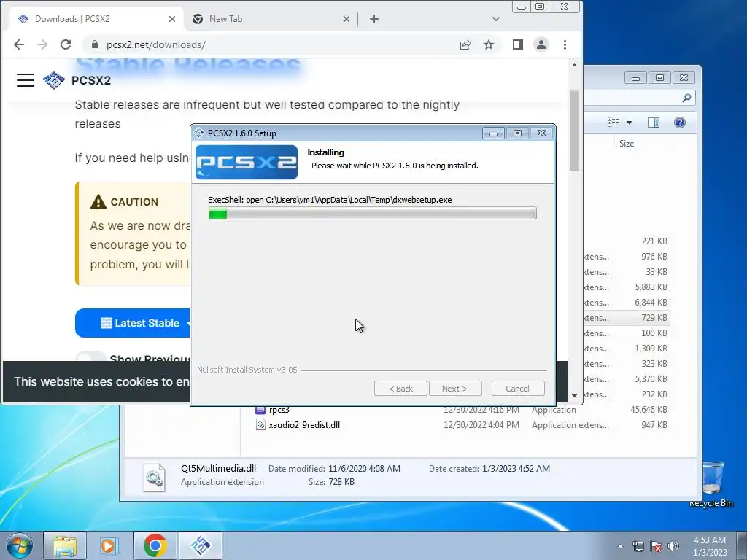This screenshot has width=747, height=560.
Task: Toggle the Explorer preview pane icon
Action: [654, 122]
